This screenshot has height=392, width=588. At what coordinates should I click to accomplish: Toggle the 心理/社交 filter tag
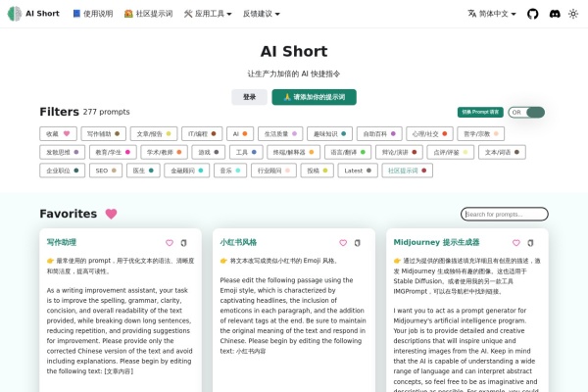430,134
